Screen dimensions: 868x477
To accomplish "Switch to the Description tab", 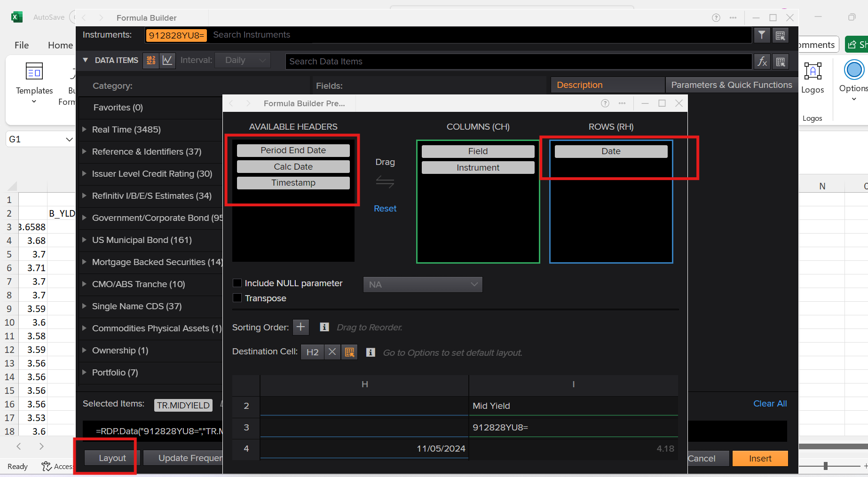I will point(608,85).
